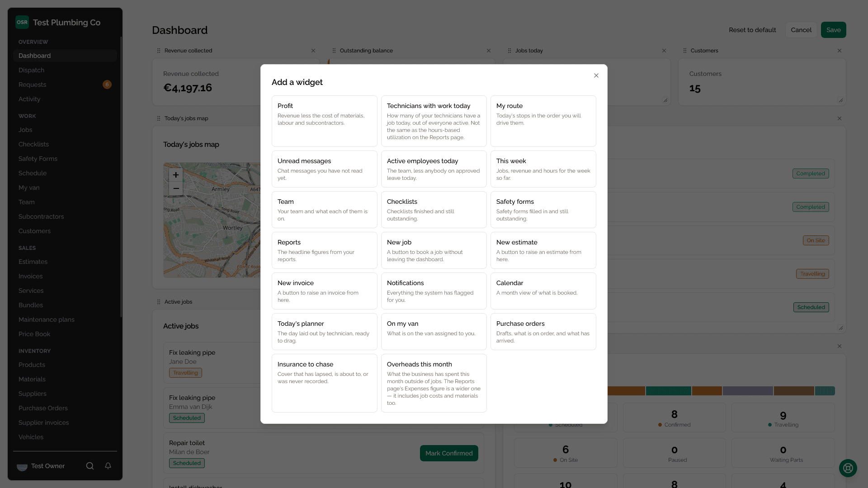The image size is (868, 488).
Task: Click the Travelling count tile showing 9
Action: click(783, 418)
